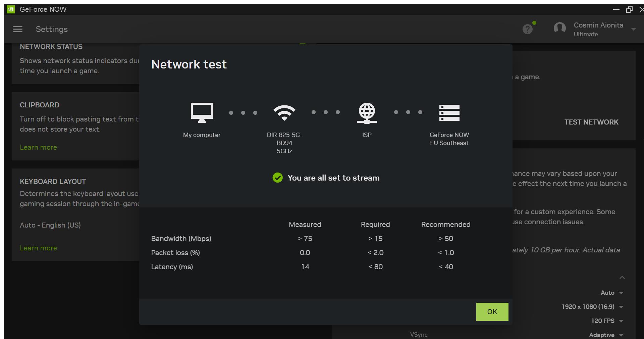Click the My computer label

pyautogui.click(x=202, y=135)
